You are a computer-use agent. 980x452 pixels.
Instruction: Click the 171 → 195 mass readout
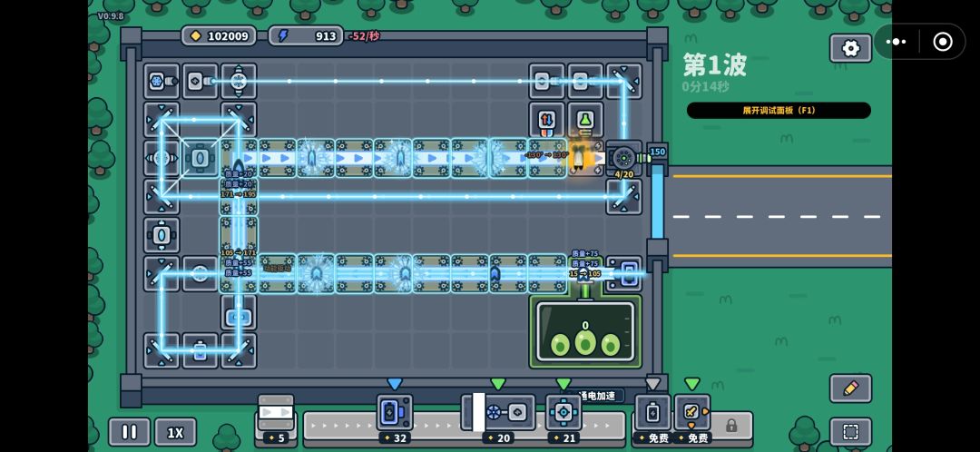238,194
